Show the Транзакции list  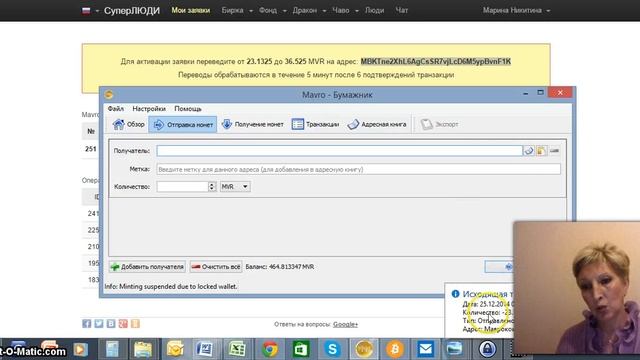315,124
